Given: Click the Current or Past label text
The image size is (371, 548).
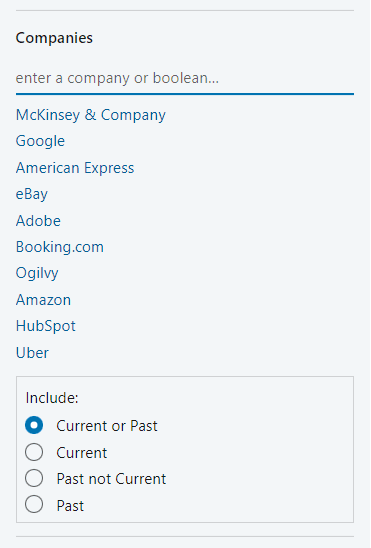Looking at the screenshot, I should (107, 426).
